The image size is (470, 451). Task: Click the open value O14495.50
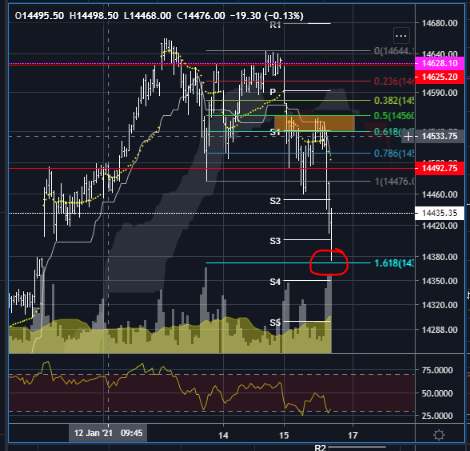tap(39, 16)
